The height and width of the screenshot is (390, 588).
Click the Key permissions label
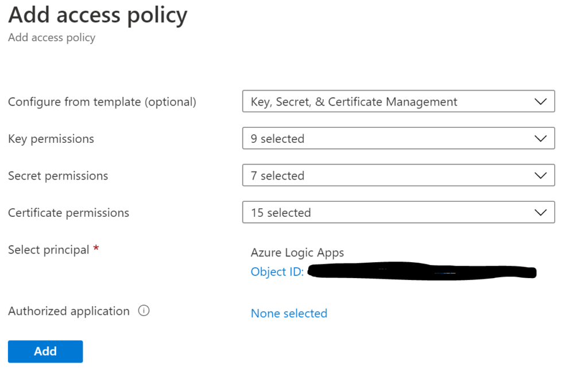click(x=51, y=139)
